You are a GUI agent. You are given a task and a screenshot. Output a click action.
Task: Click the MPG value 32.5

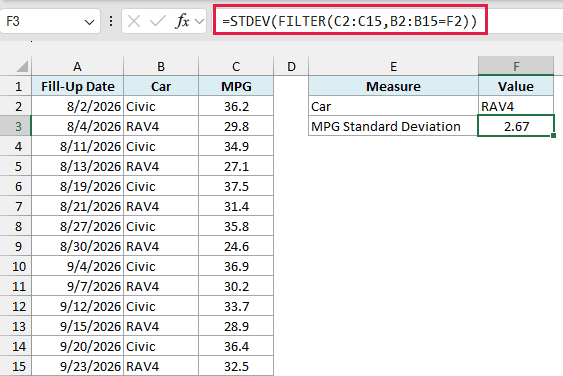[236, 366]
